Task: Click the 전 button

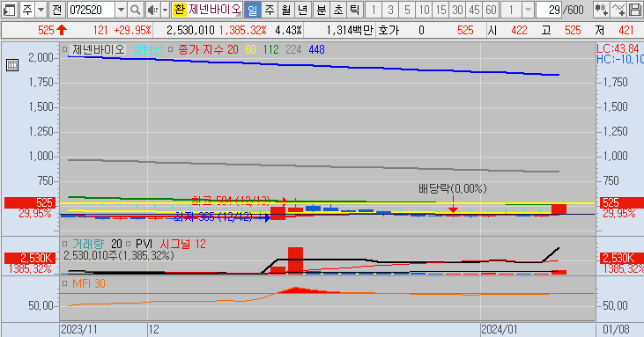Action: [57, 10]
